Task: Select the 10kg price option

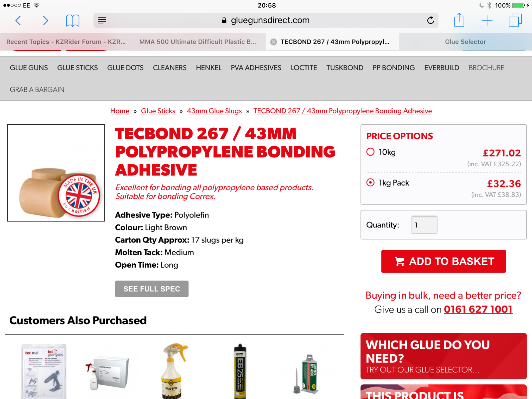Action: pyautogui.click(x=370, y=152)
